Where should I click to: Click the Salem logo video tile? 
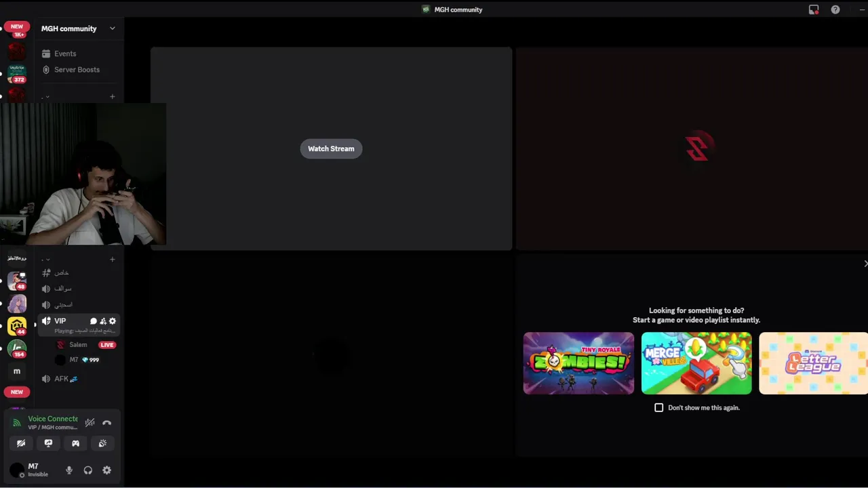[x=692, y=148]
